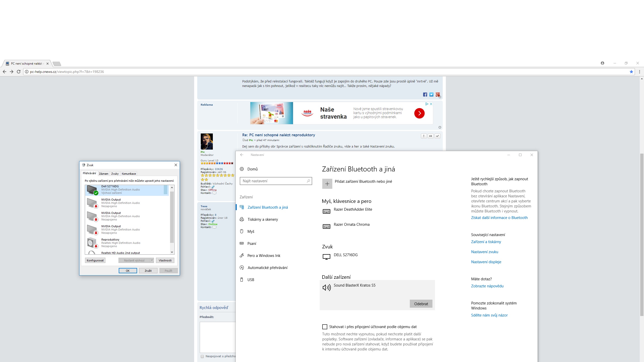
Task: Click the Facebook share icon
Action: [425, 95]
